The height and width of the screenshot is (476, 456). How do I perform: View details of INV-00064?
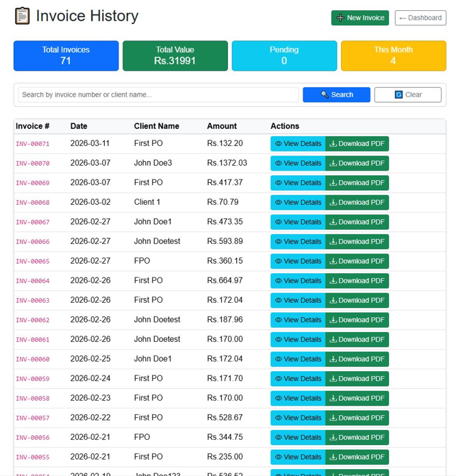[298, 281]
